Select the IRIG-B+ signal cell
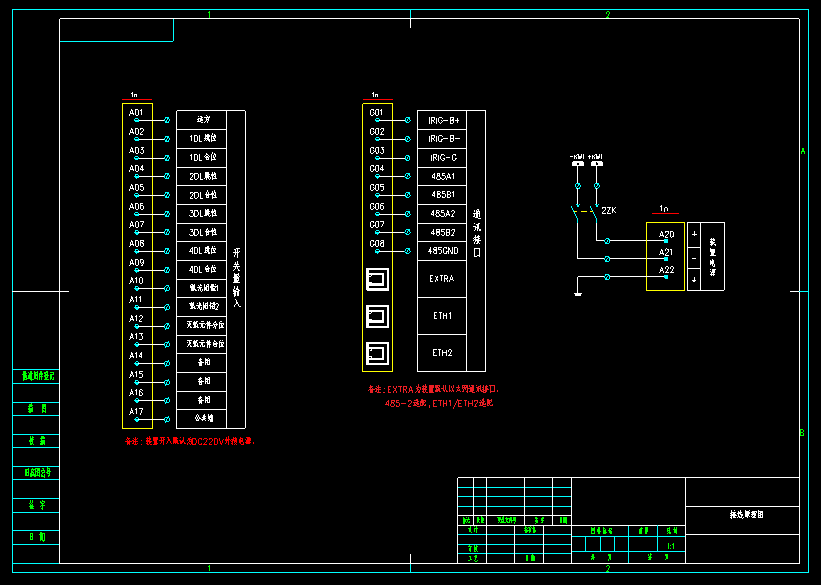 pyautogui.click(x=443, y=120)
